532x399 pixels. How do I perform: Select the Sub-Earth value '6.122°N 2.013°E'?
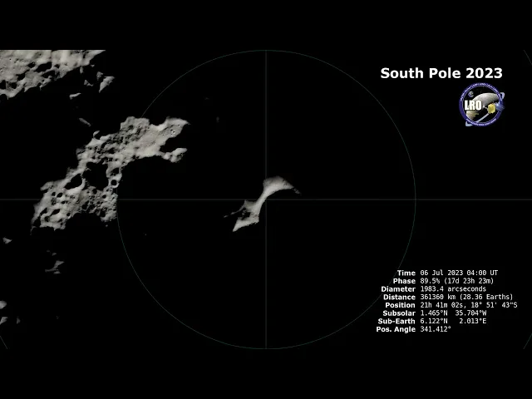(x=453, y=321)
